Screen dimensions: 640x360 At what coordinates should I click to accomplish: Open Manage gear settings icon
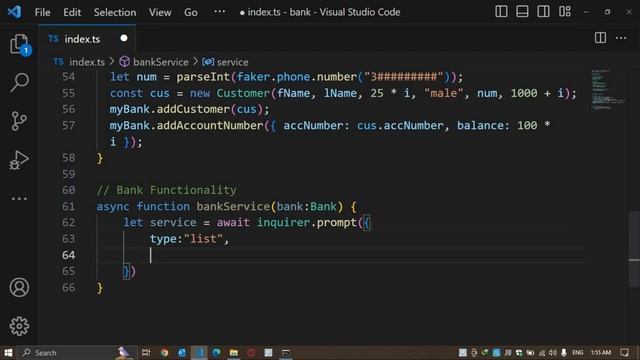(x=19, y=326)
